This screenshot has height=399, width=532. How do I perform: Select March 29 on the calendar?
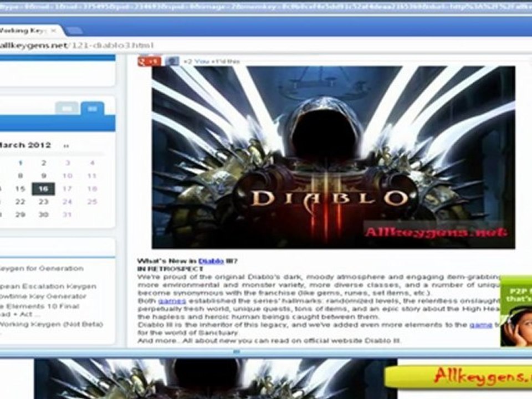tap(21, 215)
